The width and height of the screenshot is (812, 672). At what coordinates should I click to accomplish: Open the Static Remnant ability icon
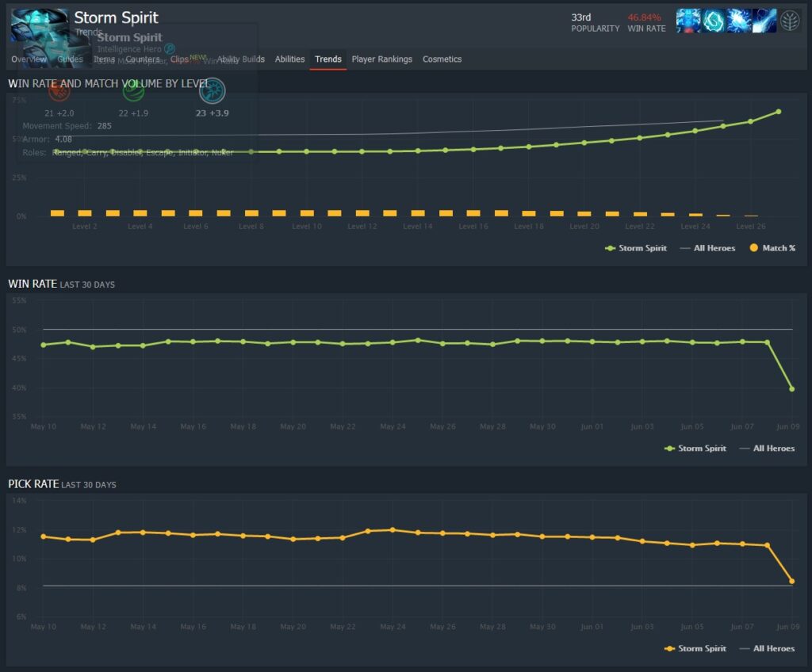tap(688, 21)
